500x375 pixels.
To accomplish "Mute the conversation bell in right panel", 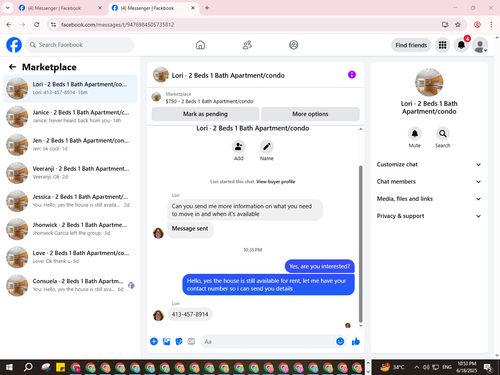I will [415, 134].
